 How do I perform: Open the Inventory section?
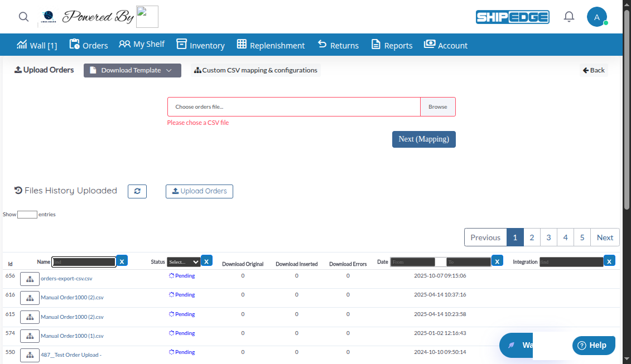tap(200, 45)
